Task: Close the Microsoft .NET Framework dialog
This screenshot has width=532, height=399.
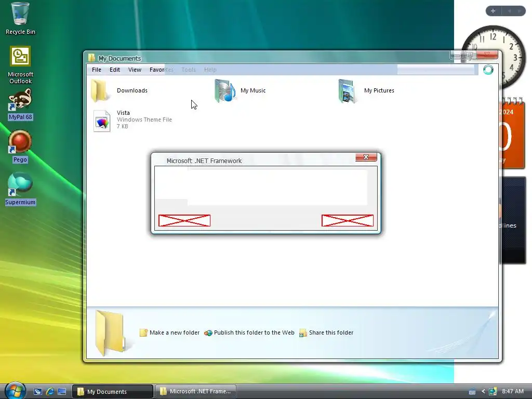Action: tap(366, 157)
